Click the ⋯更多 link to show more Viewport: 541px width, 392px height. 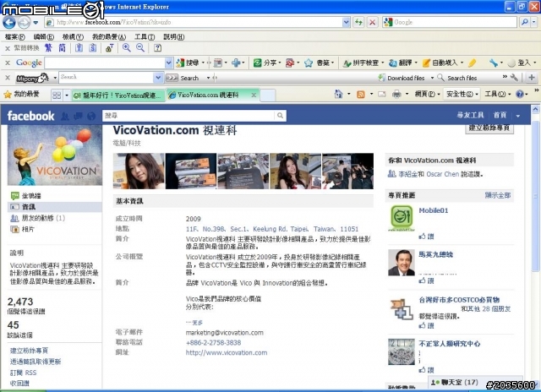194,323
